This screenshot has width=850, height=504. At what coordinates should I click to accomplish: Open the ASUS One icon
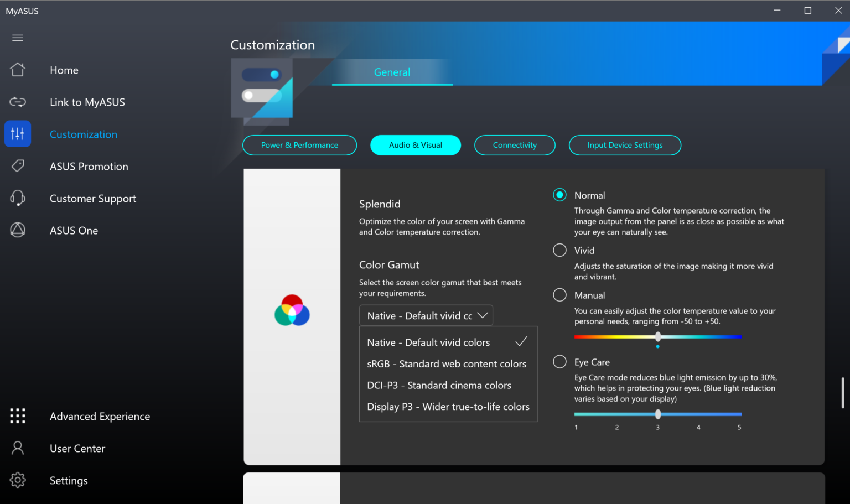(18, 230)
